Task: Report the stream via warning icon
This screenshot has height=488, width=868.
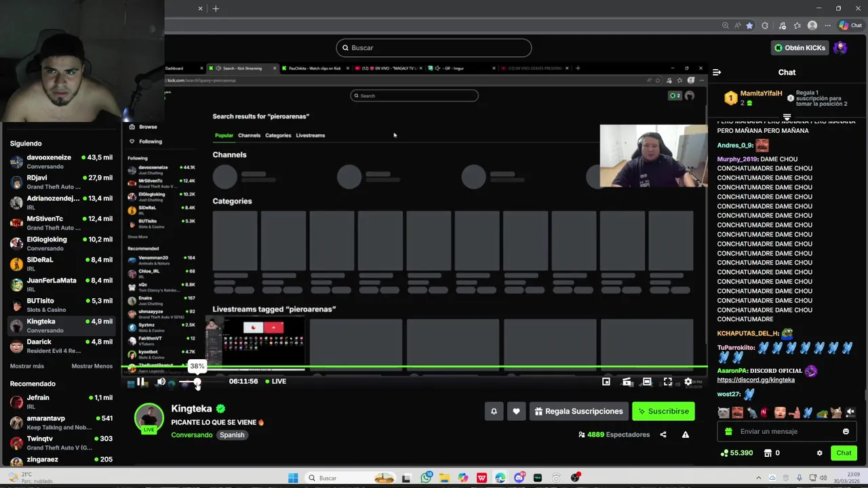Action: (686, 434)
